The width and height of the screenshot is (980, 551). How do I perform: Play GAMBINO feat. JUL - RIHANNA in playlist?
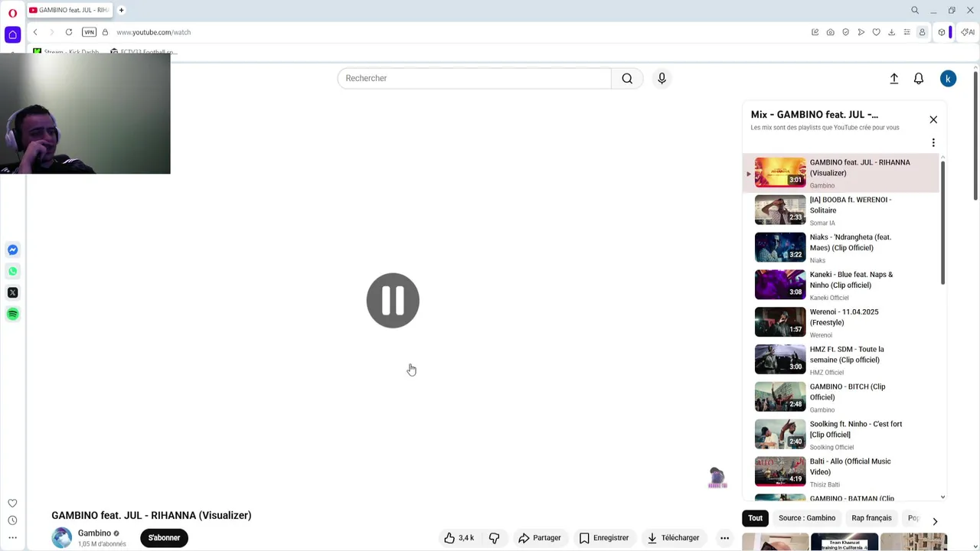[840, 173]
